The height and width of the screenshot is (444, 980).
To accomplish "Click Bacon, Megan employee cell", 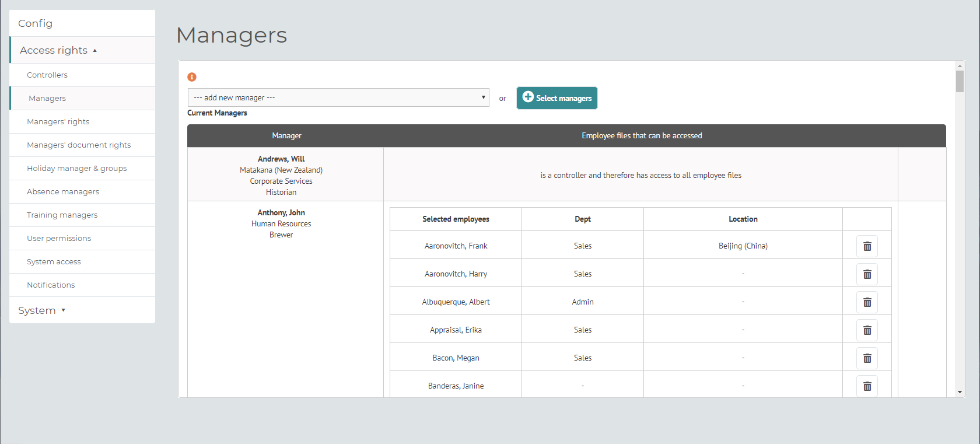I will coord(456,358).
